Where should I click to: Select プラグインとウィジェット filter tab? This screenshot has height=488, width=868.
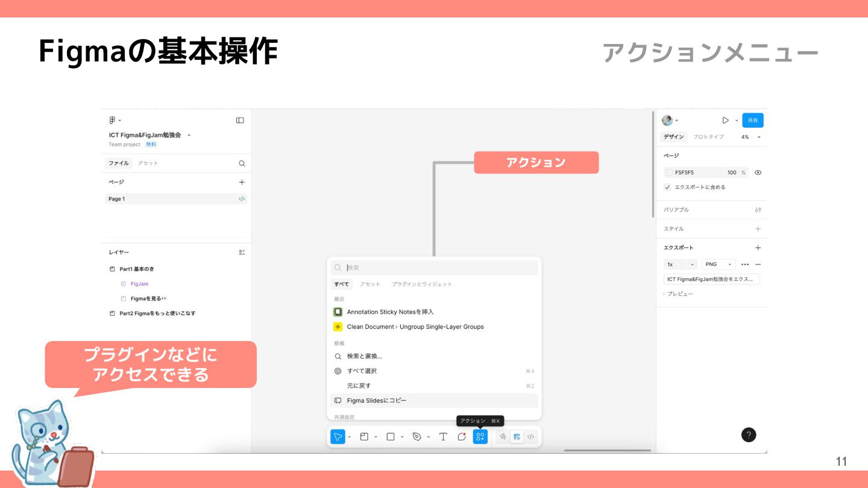(422, 284)
